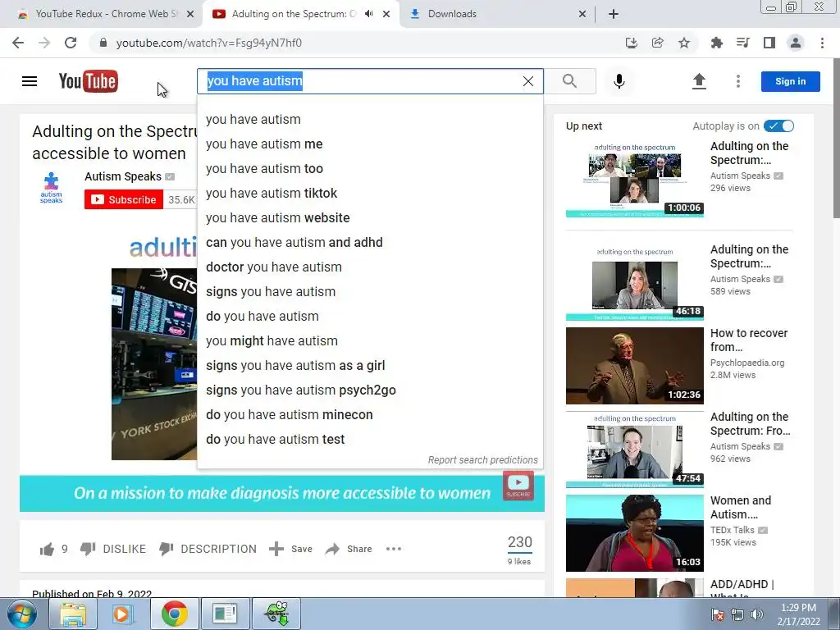The width and height of the screenshot is (840, 630).
Task: Open the 1:00:06 Adulting on the Spectrum thumbnail
Action: (x=634, y=179)
